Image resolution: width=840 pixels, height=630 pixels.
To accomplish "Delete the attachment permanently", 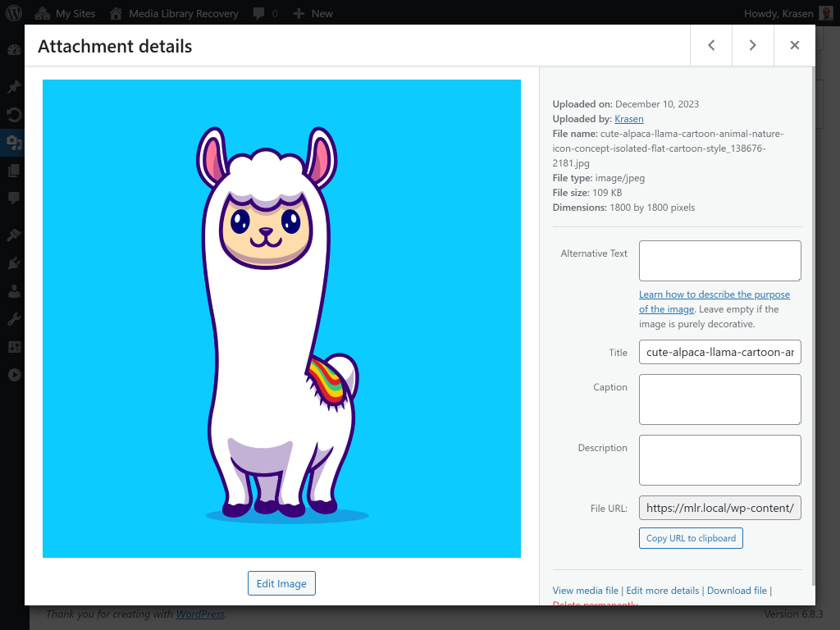I will tap(594, 605).
